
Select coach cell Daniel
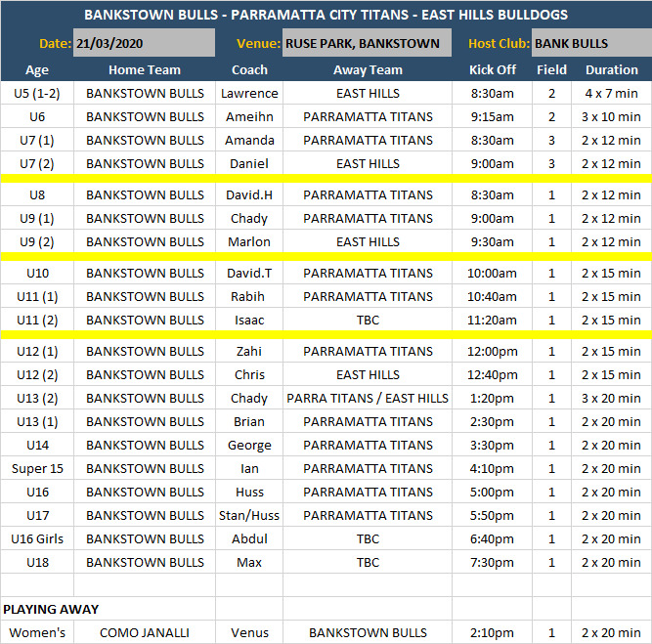249,163
